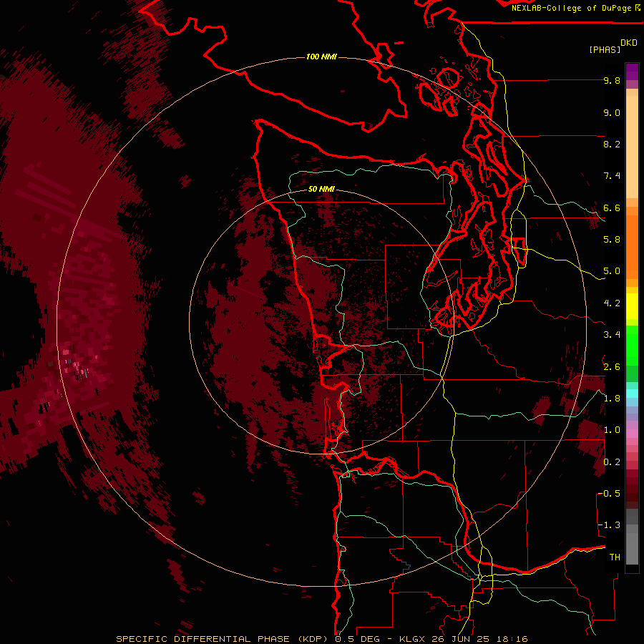Click the 1.0 scale value
Viewport: 644px width, 644px height.
tap(612, 430)
